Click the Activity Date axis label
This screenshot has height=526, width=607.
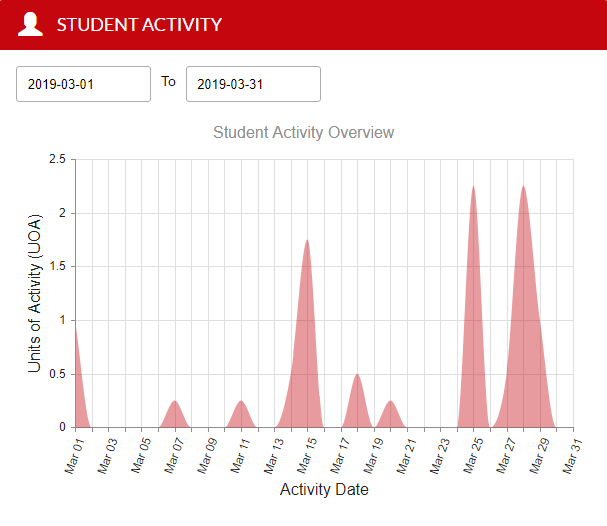tap(324, 490)
